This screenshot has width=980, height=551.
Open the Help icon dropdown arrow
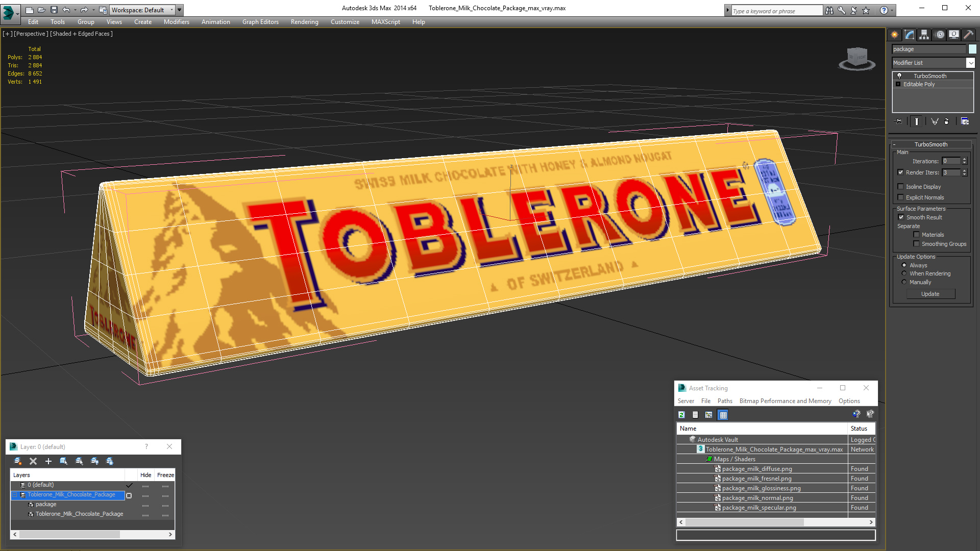click(892, 10)
